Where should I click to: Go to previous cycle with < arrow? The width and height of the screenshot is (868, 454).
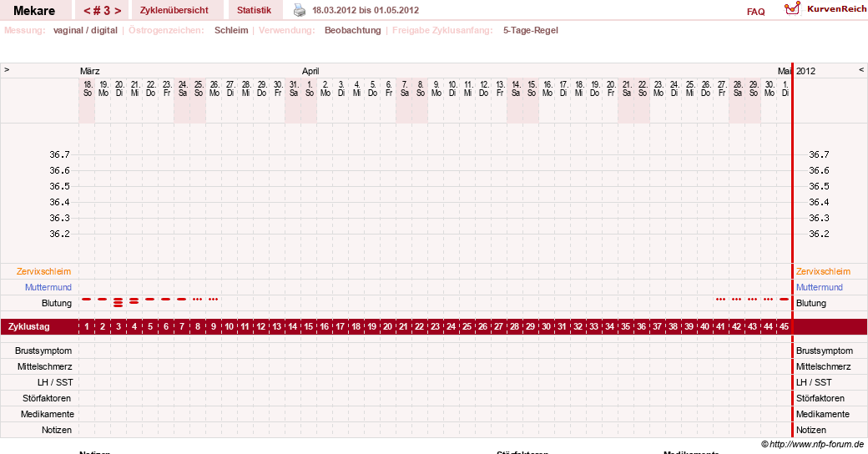coord(87,11)
